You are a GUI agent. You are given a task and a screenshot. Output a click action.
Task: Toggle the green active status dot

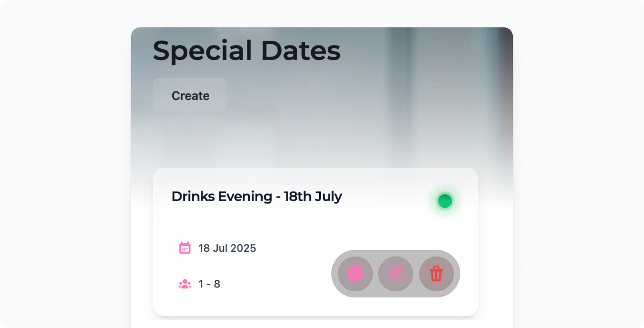pyautogui.click(x=445, y=201)
